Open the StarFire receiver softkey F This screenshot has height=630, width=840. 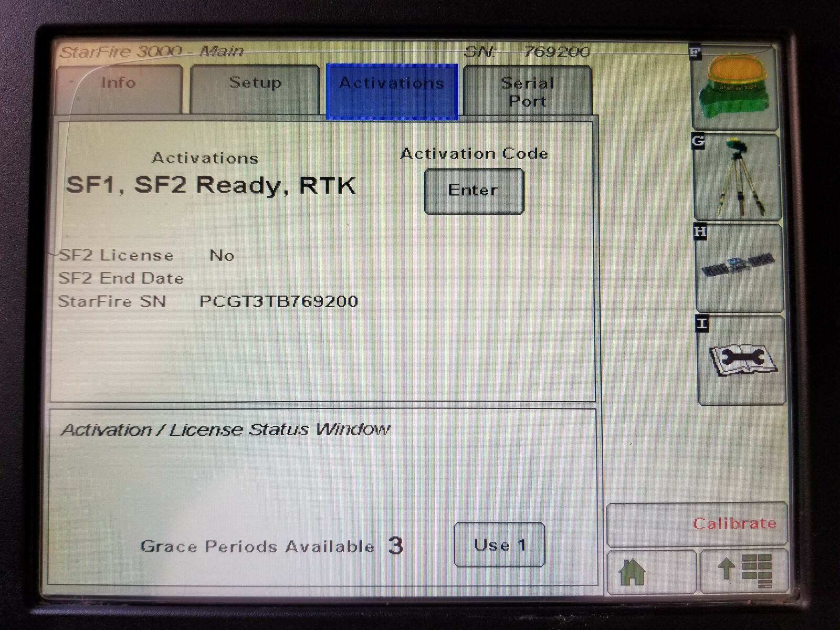(735, 87)
